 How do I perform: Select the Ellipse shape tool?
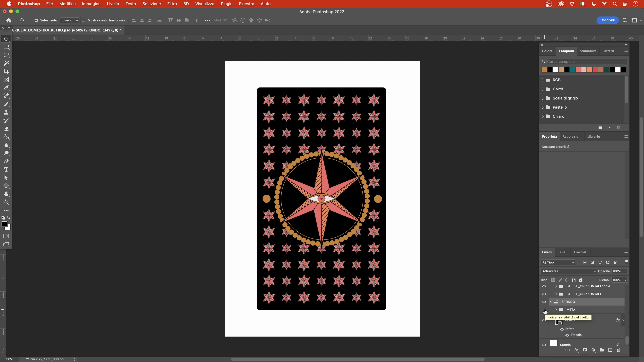6,186
